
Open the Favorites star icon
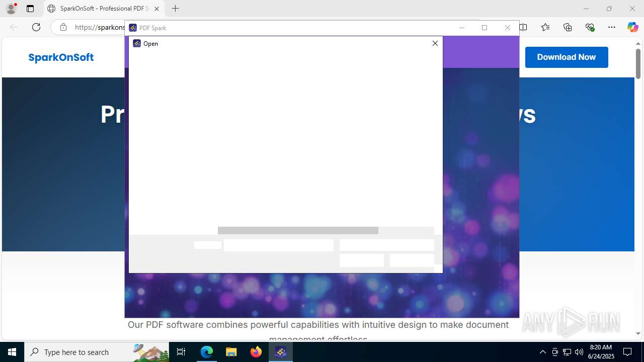click(x=545, y=27)
